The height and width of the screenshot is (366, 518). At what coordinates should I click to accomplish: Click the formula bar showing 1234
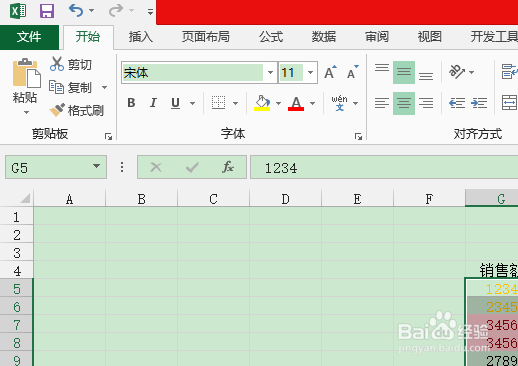click(384, 167)
